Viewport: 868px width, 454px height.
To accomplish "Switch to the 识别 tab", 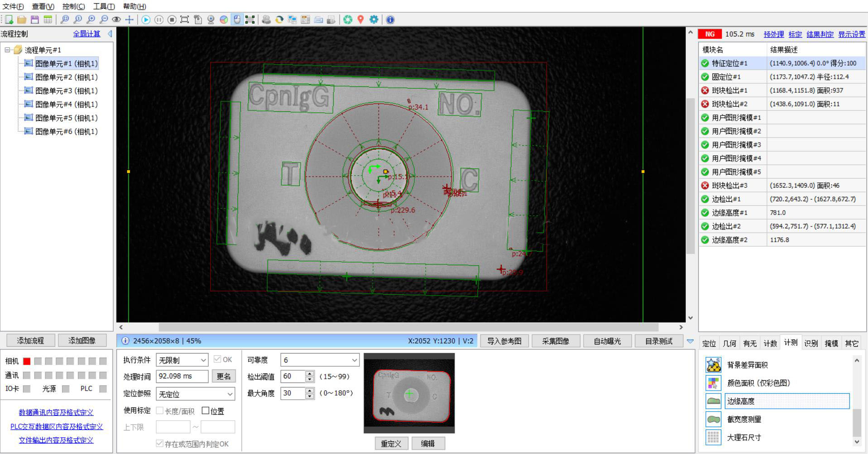I will (x=811, y=344).
